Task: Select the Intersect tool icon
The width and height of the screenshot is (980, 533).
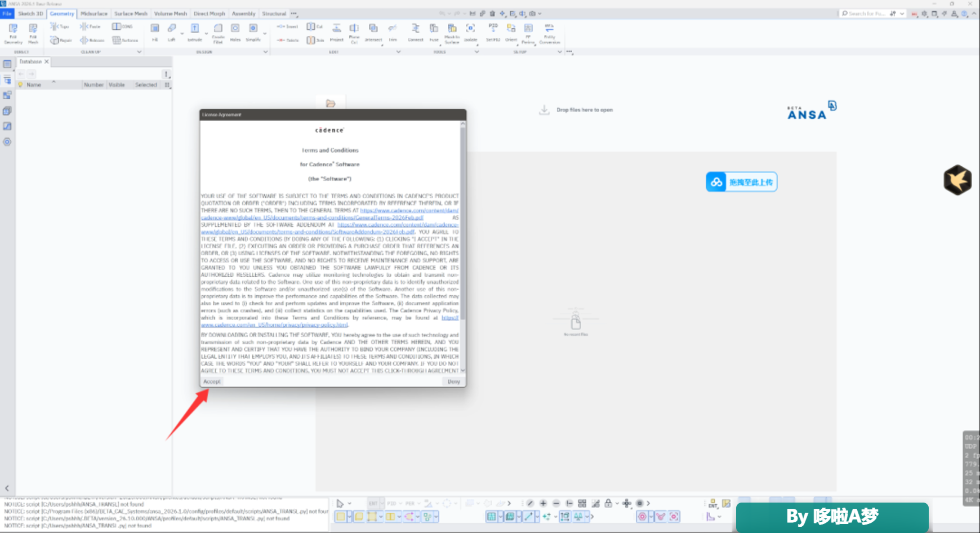Action: 373,28
